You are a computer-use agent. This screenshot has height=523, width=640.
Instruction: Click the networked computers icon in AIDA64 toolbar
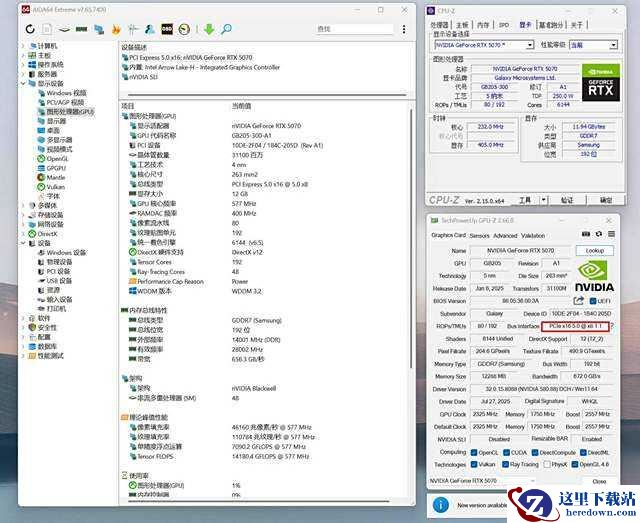pyautogui.click(x=99, y=29)
